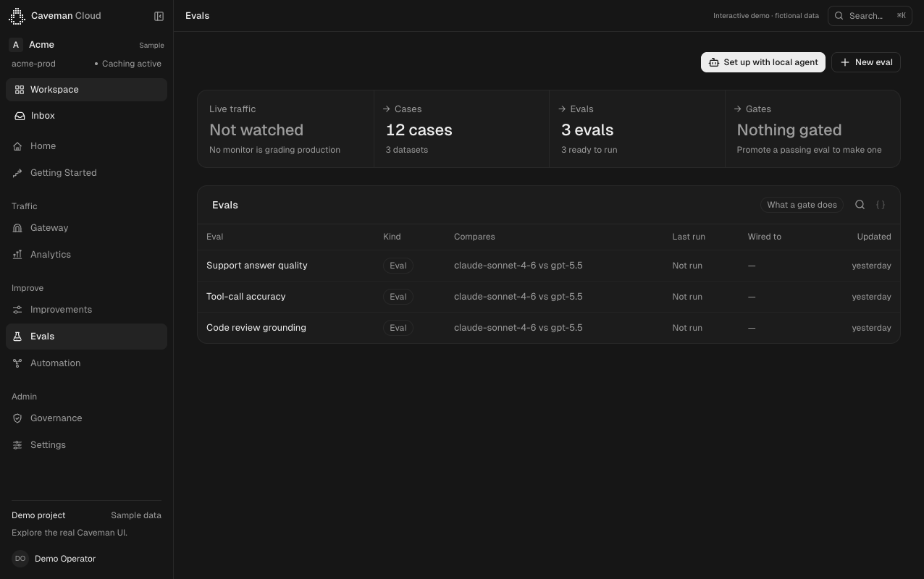
Task: Collapse the sidebar panel toggle
Action: [x=159, y=16]
